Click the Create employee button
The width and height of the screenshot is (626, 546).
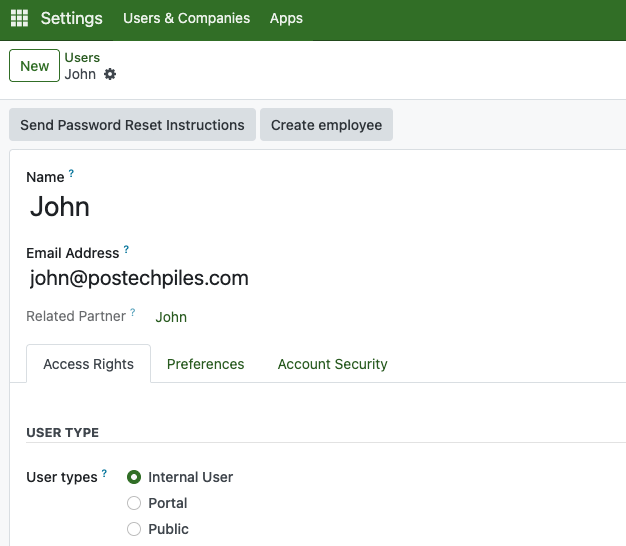click(326, 125)
